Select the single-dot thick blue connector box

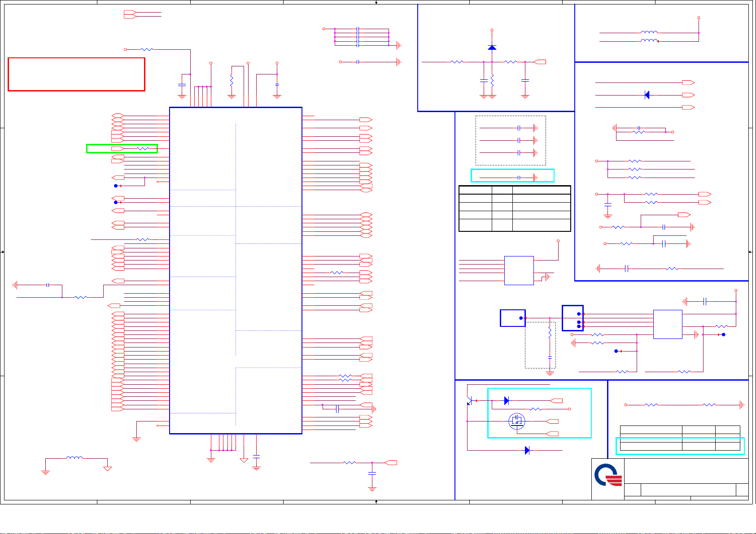(x=513, y=318)
